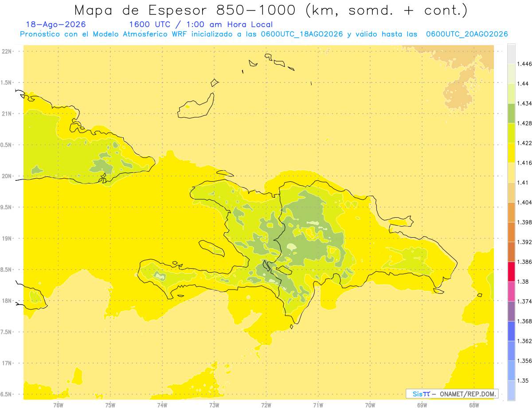
Task: Click the longitude label "73W"
Action: (x=214, y=405)
